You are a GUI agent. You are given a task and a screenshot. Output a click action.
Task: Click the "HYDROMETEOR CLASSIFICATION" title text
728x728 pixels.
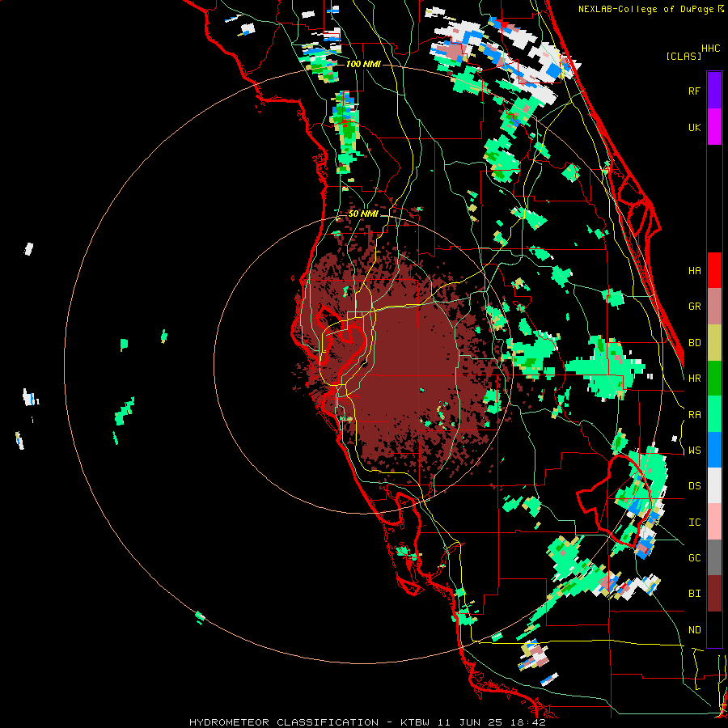pyautogui.click(x=284, y=722)
